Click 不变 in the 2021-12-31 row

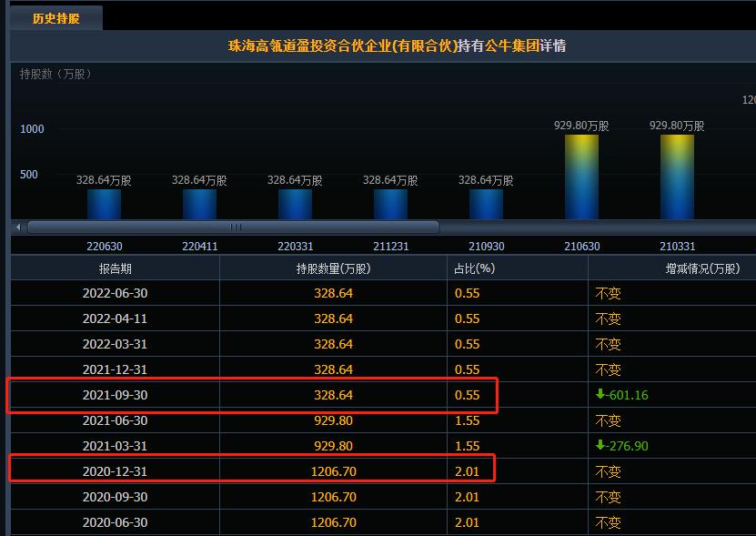608,369
